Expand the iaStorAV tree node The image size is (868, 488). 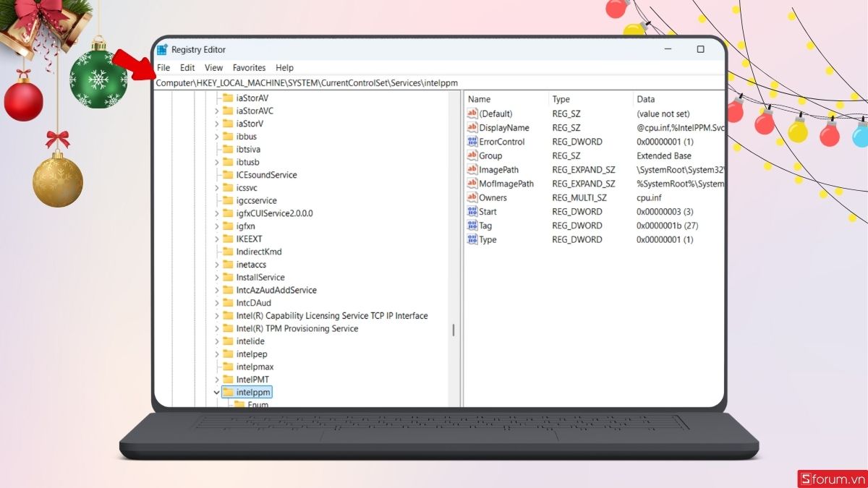217,98
